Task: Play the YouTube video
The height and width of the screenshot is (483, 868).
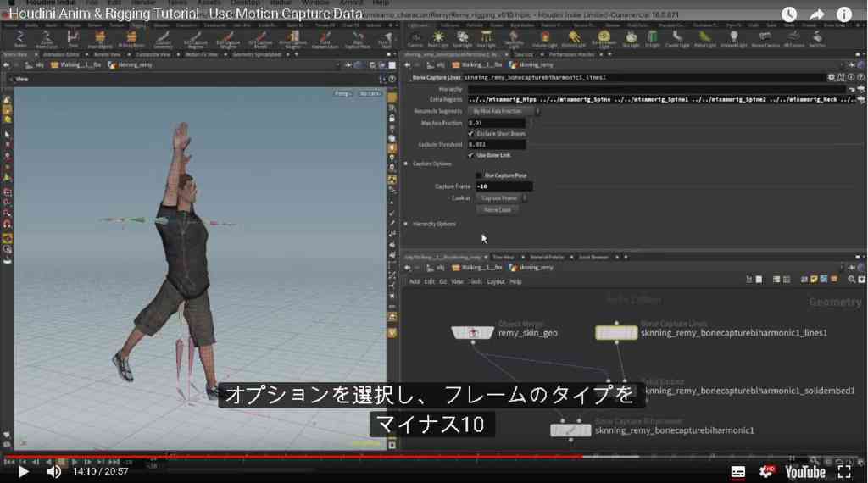Action: tap(23, 472)
